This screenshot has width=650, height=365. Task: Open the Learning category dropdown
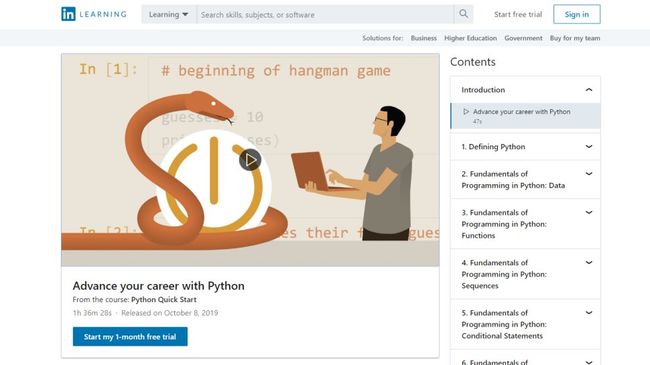169,14
